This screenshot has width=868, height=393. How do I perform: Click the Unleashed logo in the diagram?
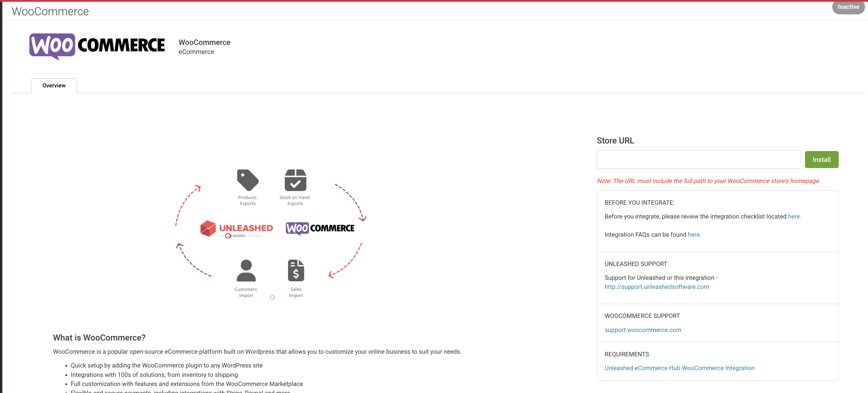pyautogui.click(x=236, y=229)
